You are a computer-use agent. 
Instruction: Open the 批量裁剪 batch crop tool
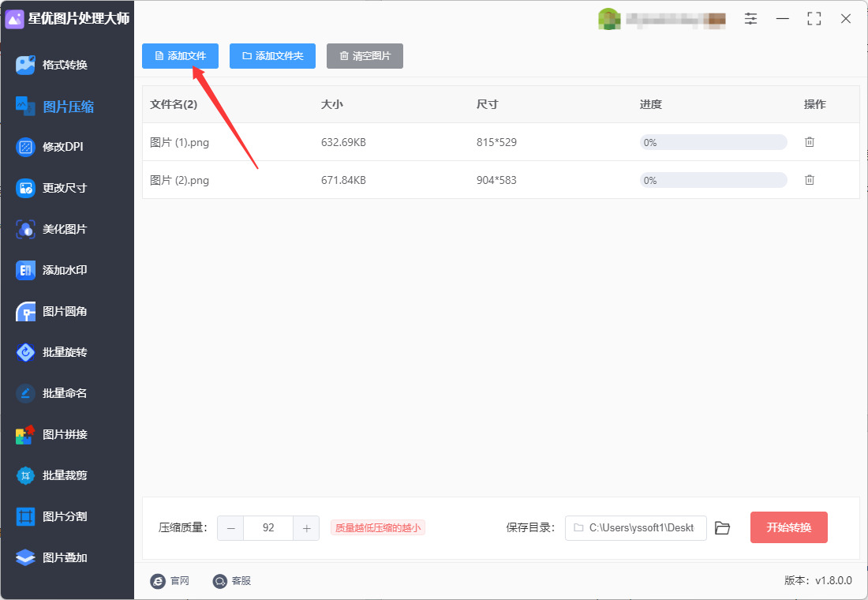tap(51, 475)
